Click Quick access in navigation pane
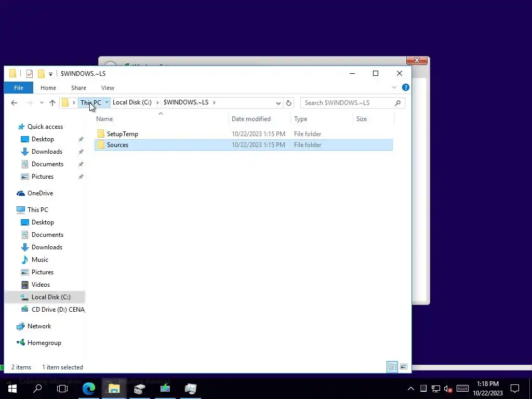The height and width of the screenshot is (399, 532). (45, 127)
